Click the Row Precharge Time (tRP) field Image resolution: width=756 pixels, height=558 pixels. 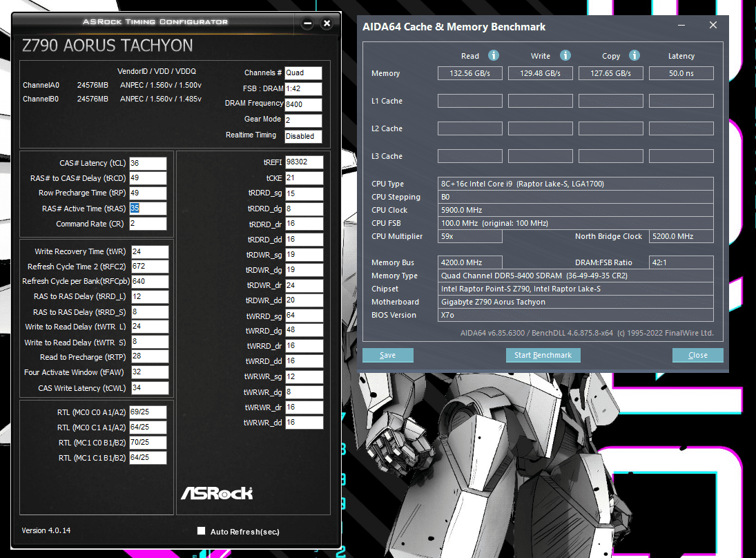tap(148, 193)
